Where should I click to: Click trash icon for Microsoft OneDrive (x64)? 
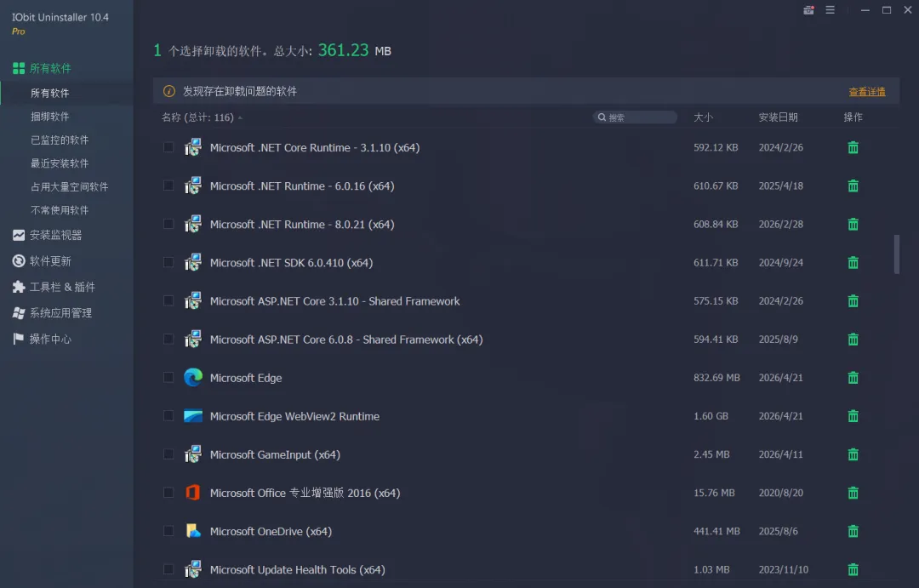tap(853, 532)
